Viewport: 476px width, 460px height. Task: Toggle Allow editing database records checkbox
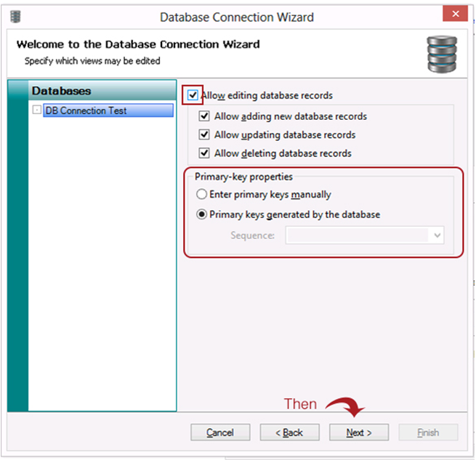coord(193,95)
